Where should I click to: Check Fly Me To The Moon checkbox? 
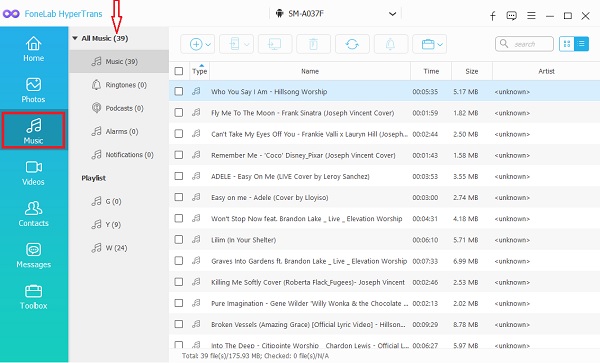click(179, 112)
